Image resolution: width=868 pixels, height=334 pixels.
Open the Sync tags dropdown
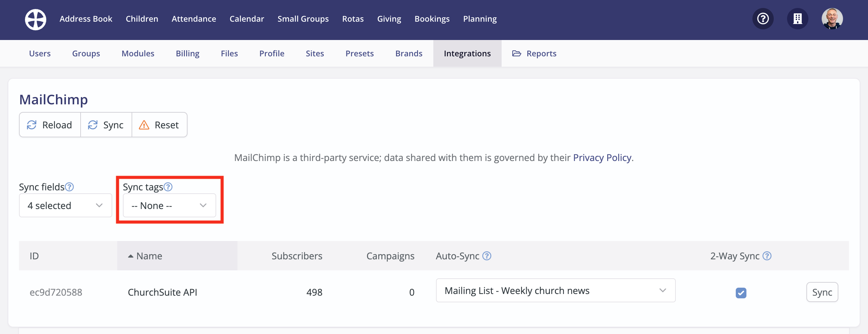click(x=169, y=205)
